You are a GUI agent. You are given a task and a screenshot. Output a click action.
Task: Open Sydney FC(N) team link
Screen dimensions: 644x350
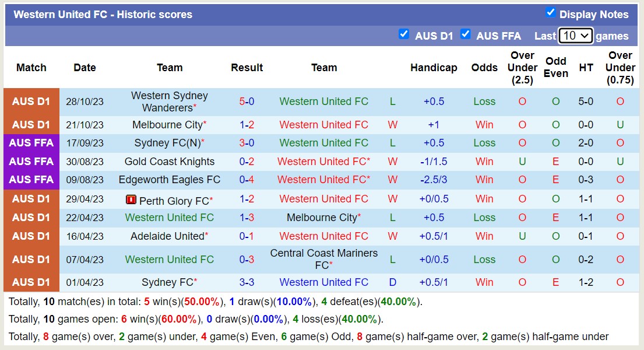tap(167, 143)
